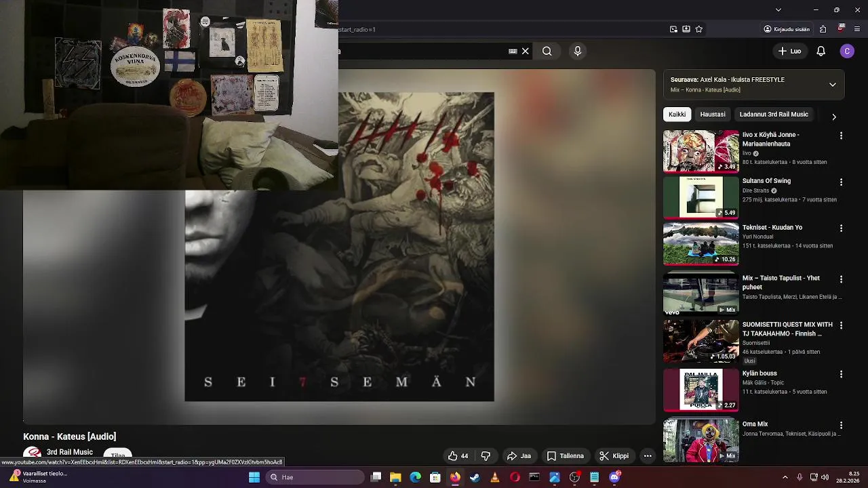Open the Windows Start menu
This screenshot has height=488, width=868.
click(254, 477)
